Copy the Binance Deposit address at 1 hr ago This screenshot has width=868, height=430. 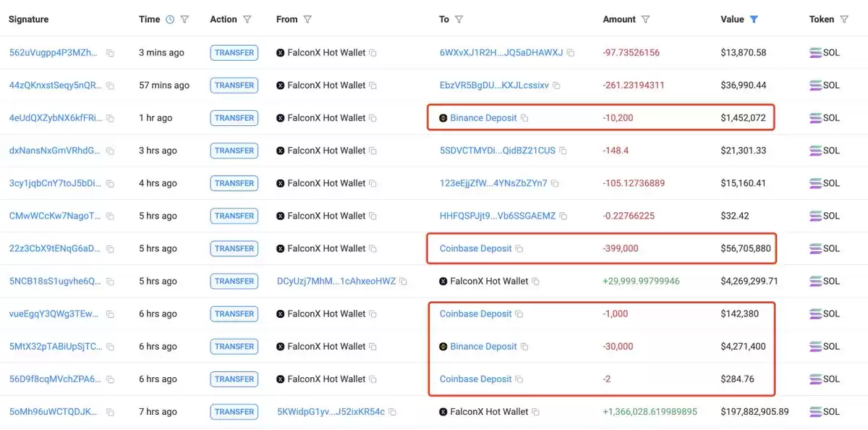point(524,118)
